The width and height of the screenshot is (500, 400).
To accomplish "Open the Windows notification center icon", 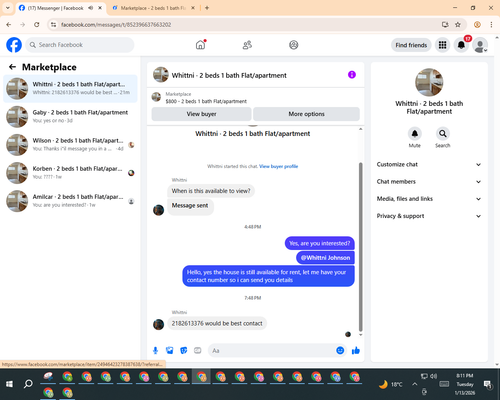I will pyautogui.click(x=488, y=384).
